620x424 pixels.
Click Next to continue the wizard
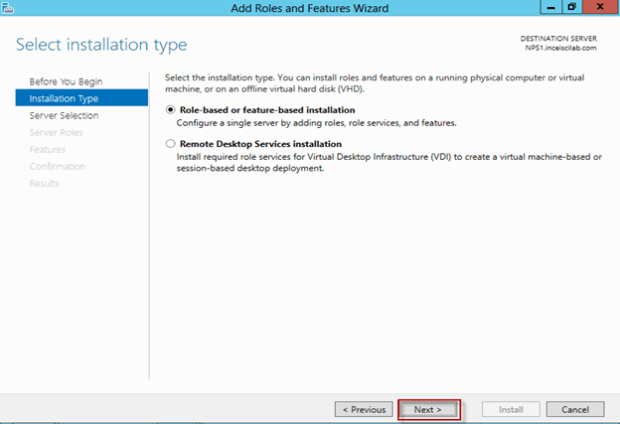click(x=428, y=409)
